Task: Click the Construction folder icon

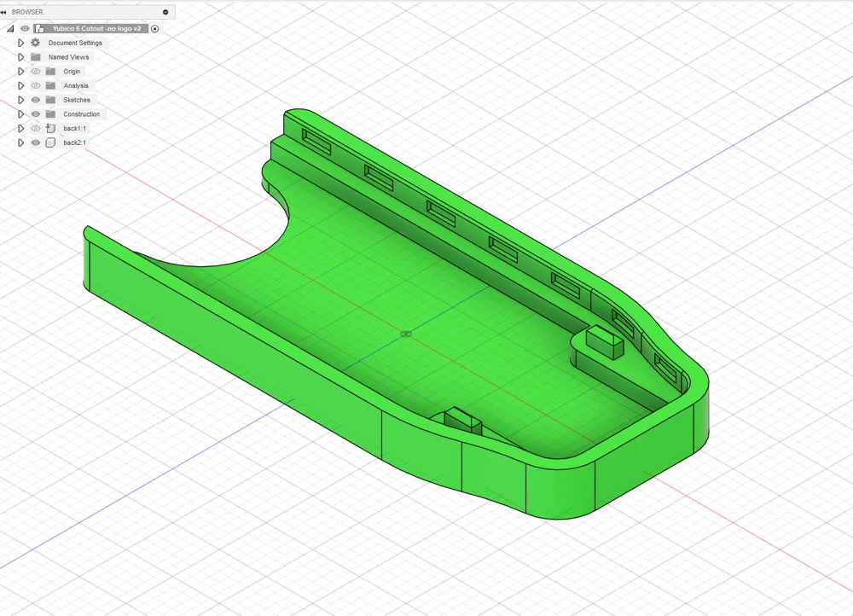Action: [x=50, y=113]
